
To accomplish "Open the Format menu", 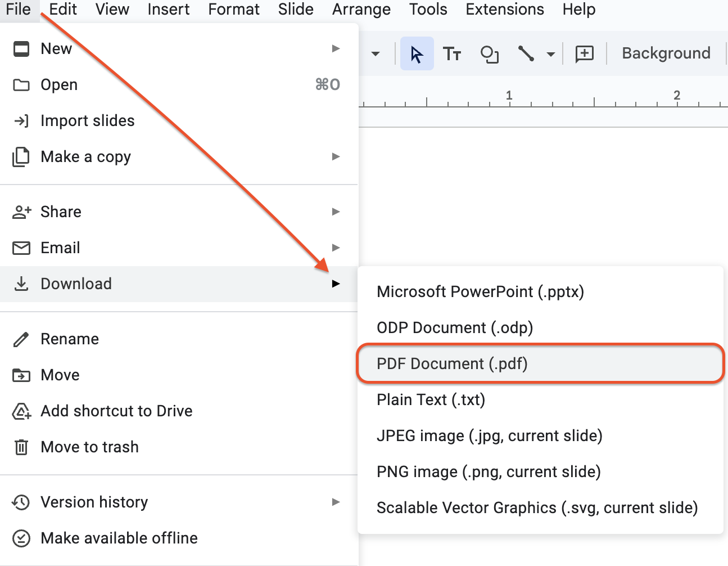I will pyautogui.click(x=234, y=9).
